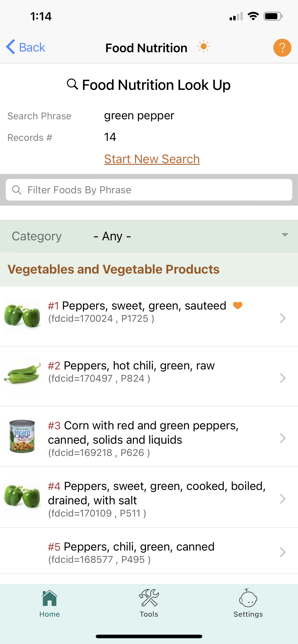
Task: Expand chevron for Corn with red and green peppers
Action: pos(283,438)
